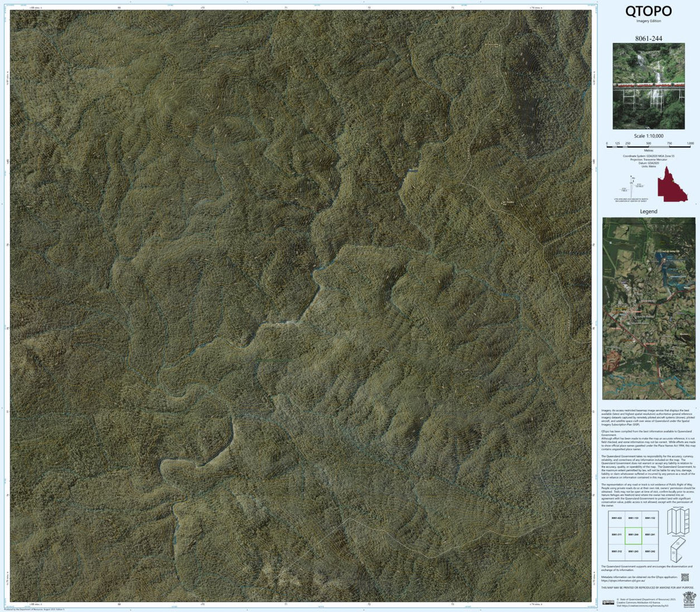The image size is (700, 612).
Task: Click the Creative Commons license icon
Action: pyautogui.click(x=608, y=603)
